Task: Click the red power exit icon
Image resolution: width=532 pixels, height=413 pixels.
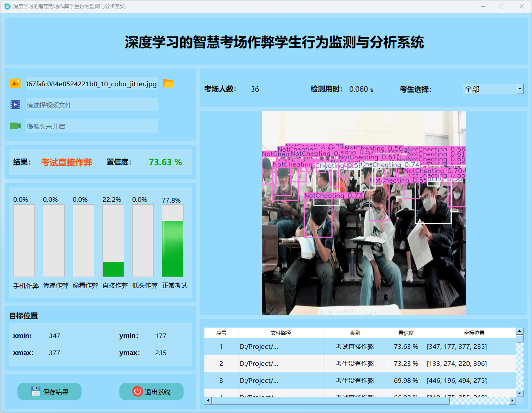Action: [x=137, y=391]
